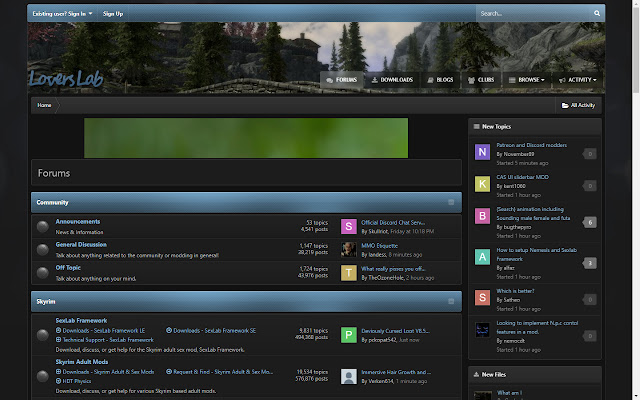Viewport: 640px width, 400px height.
Task: Open alfaz's teal A avatar
Action: 482,257
